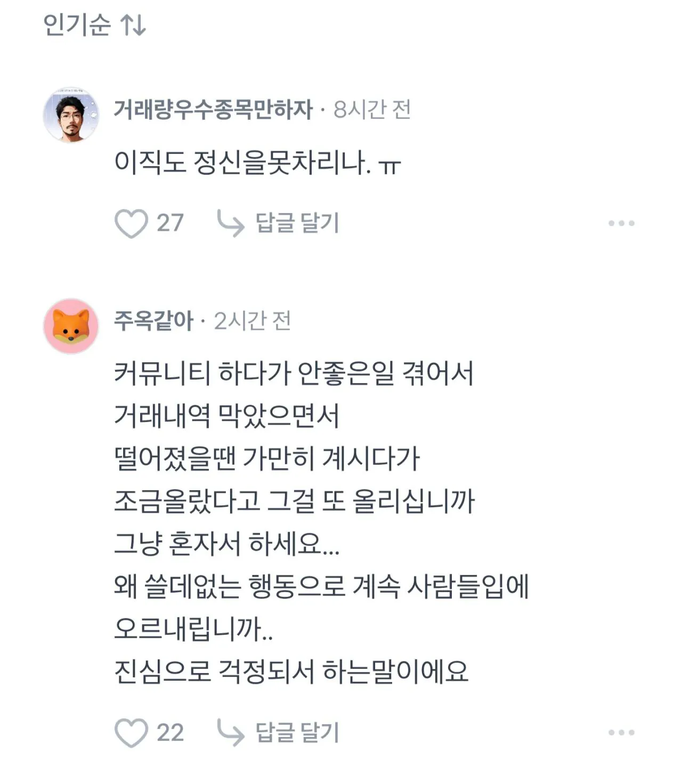Click the like count 27
Screen dimensions: 682x784
(x=170, y=223)
